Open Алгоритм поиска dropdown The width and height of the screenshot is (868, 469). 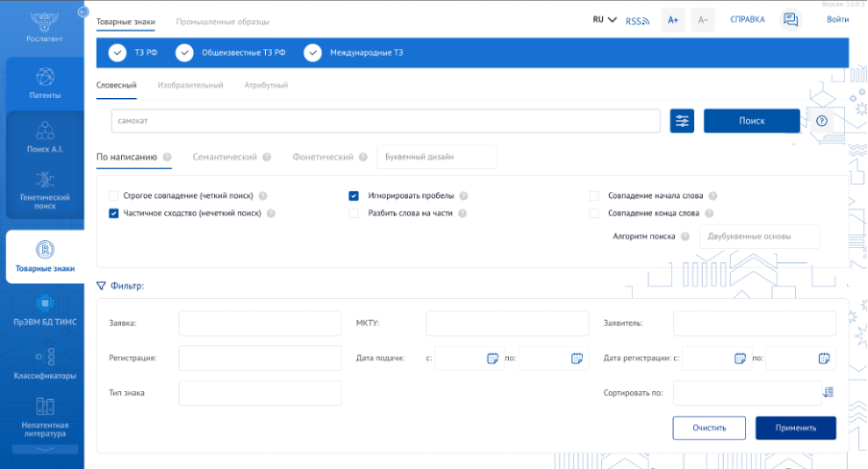[759, 236]
